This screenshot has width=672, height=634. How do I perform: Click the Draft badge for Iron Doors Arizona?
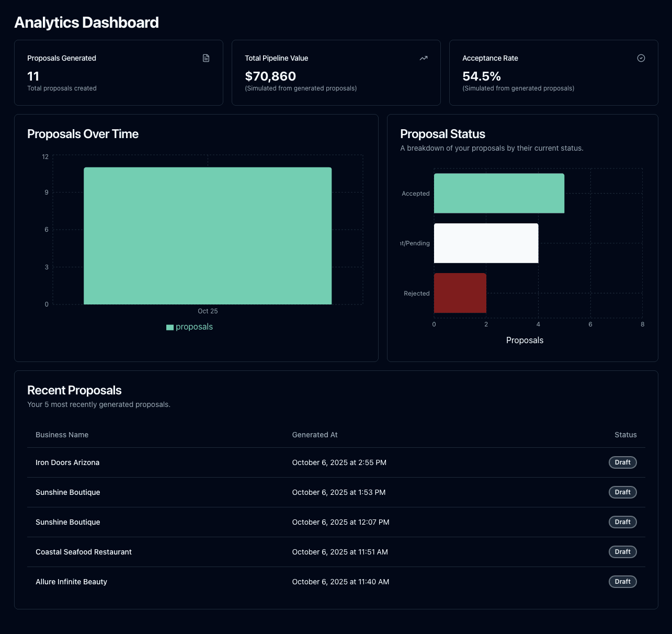pos(622,462)
